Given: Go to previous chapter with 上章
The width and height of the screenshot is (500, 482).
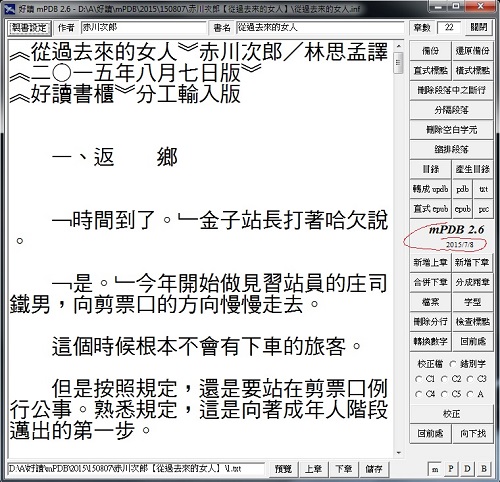Looking at the screenshot, I should [314, 469].
